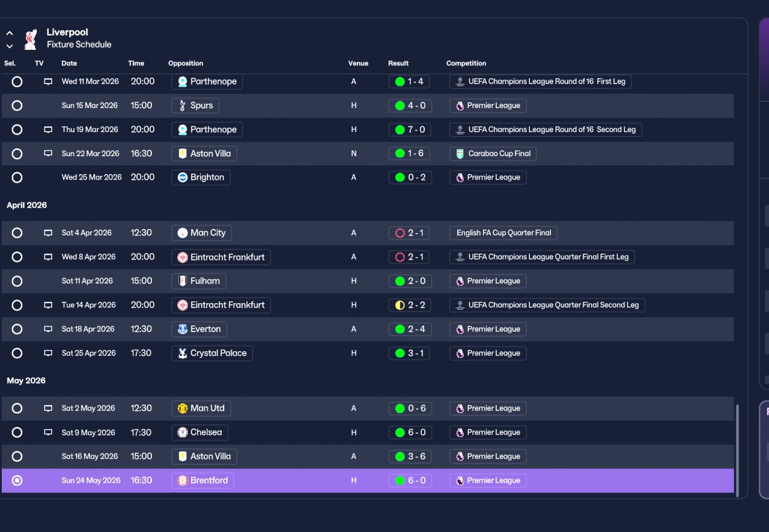Sort by Sel. column header

point(10,63)
